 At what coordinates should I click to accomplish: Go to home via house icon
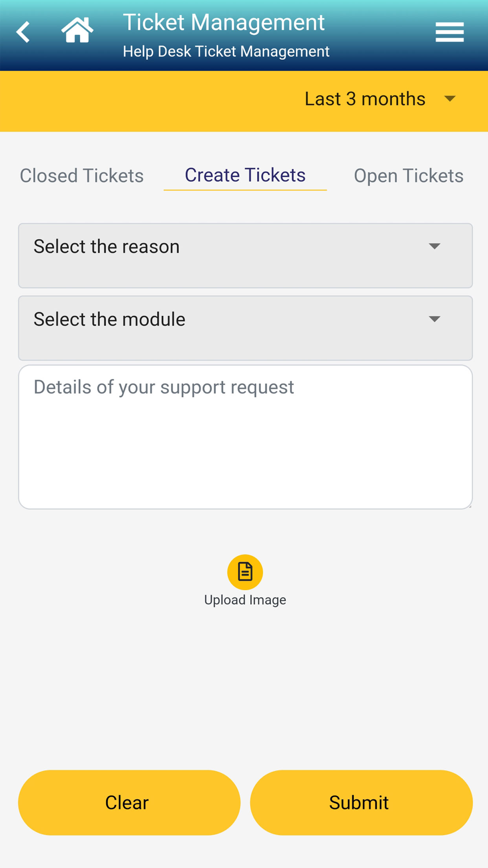click(x=77, y=30)
